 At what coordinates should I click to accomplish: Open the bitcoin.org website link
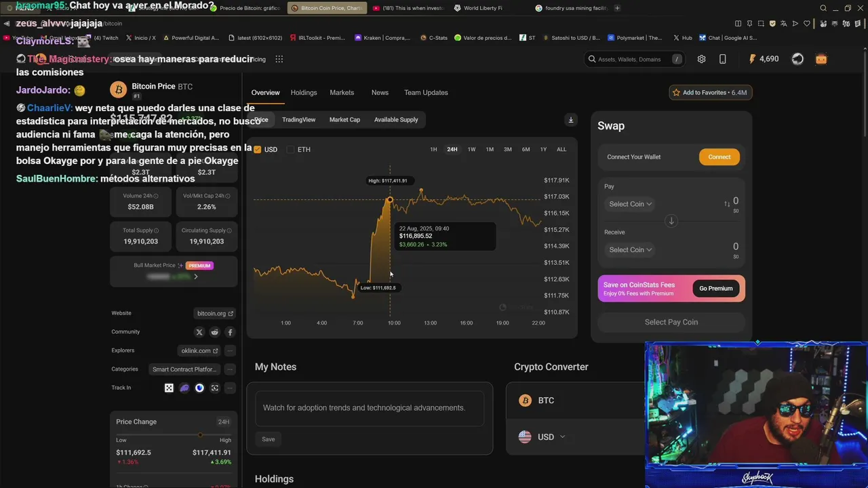(x=215, y=314)
